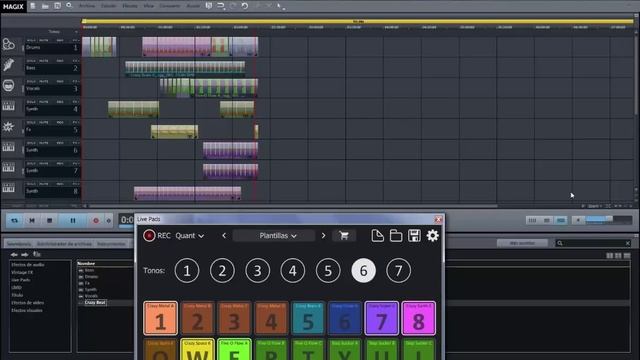Viewport: 640px width, 360px height.
Task: Trigger teal pad 5
Action: click(x=308, y=318)
